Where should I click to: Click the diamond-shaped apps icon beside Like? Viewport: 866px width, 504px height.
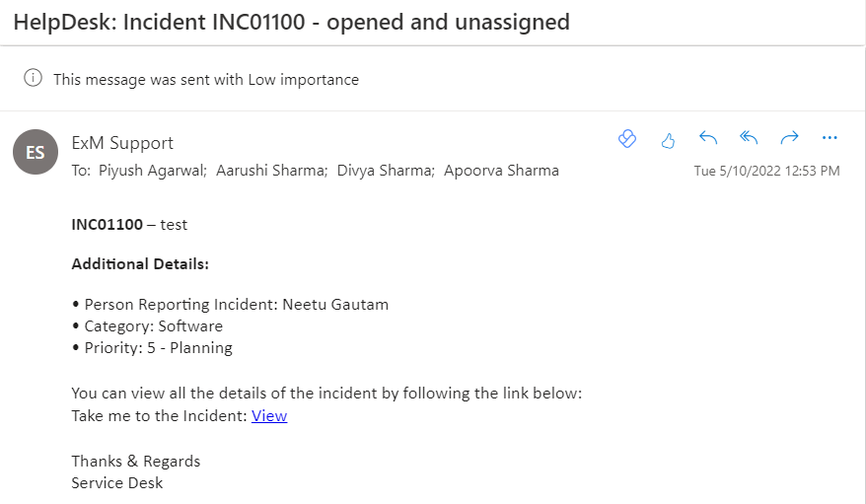(627, 138)
